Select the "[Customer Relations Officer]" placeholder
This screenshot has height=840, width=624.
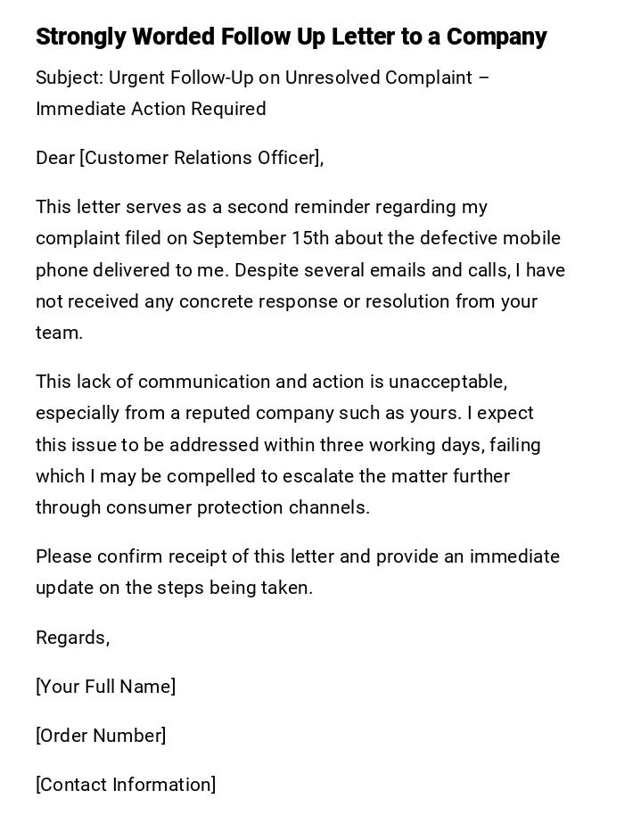click(201, 158)
